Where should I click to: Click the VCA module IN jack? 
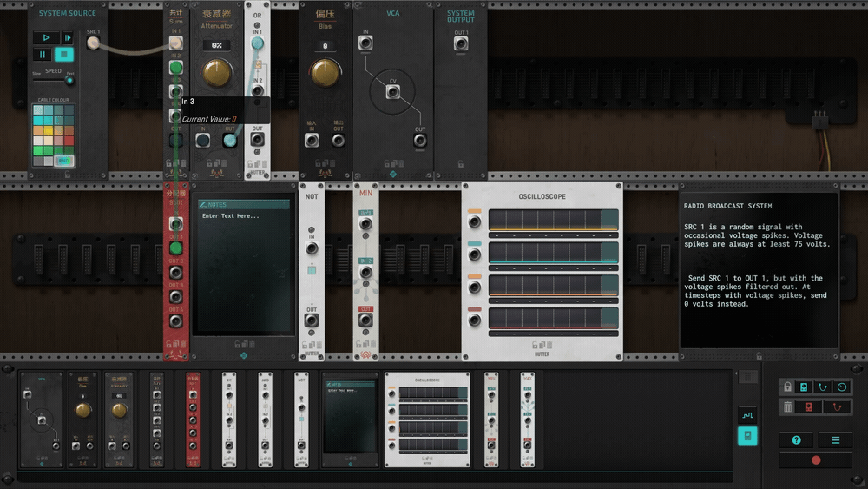[365, 43]
